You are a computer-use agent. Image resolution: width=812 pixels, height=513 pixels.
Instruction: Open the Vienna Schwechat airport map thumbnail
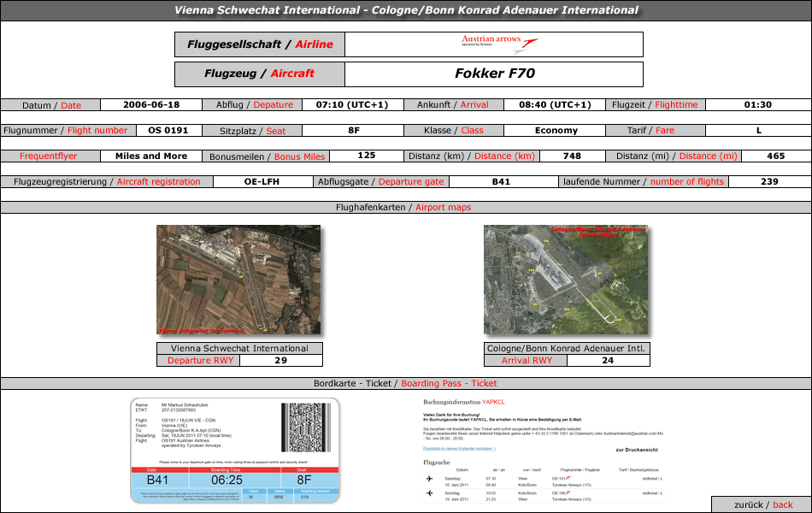coord(238,280)
